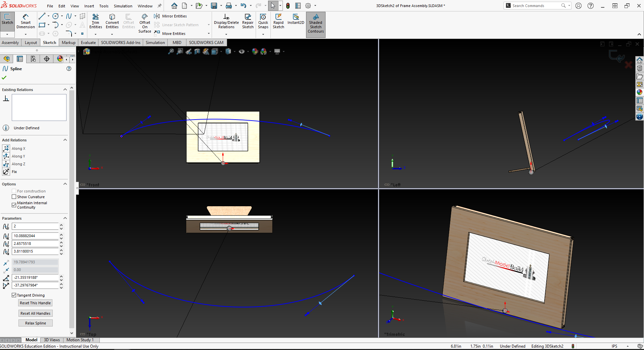The image size is (644, 350).
Task: Open the DimXpertManager tab icon
Action: tap(47, 59)
